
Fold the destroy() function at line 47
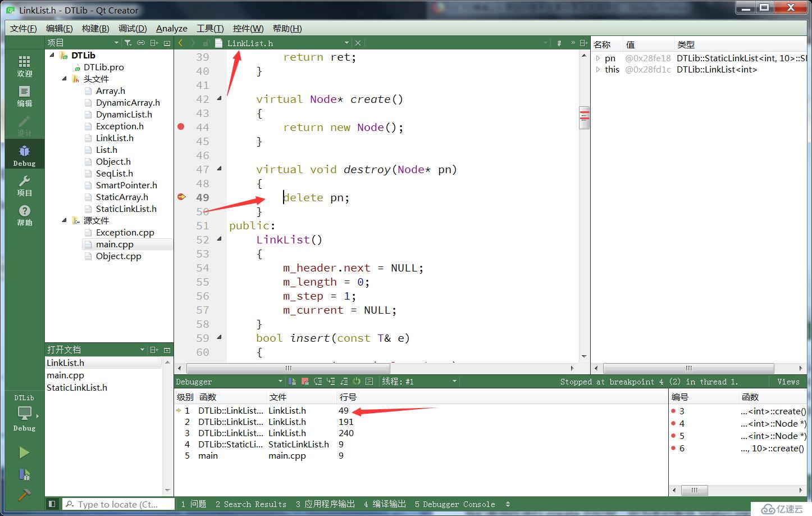[219, 169]
